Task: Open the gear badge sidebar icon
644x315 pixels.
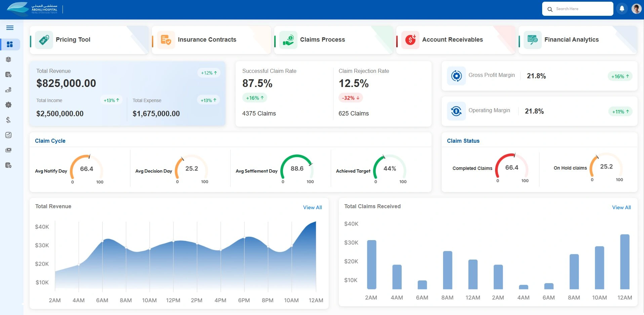Action: (x=9, y=105)
